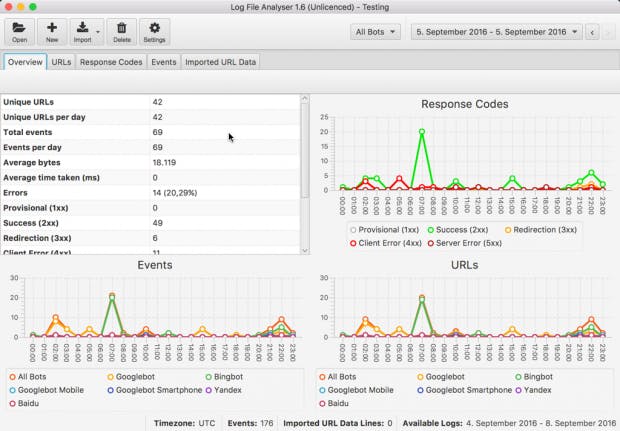Click Success (2xx) legend marker in chart
The width and height of the screenshot is (620, 431).
pos(431,230)
